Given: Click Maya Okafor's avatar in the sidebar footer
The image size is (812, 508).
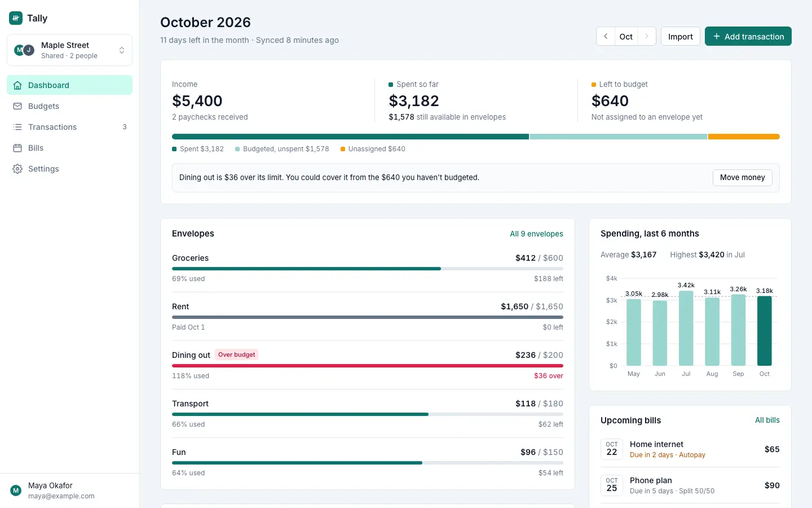Looking at the screenshot, I should 16,491.
